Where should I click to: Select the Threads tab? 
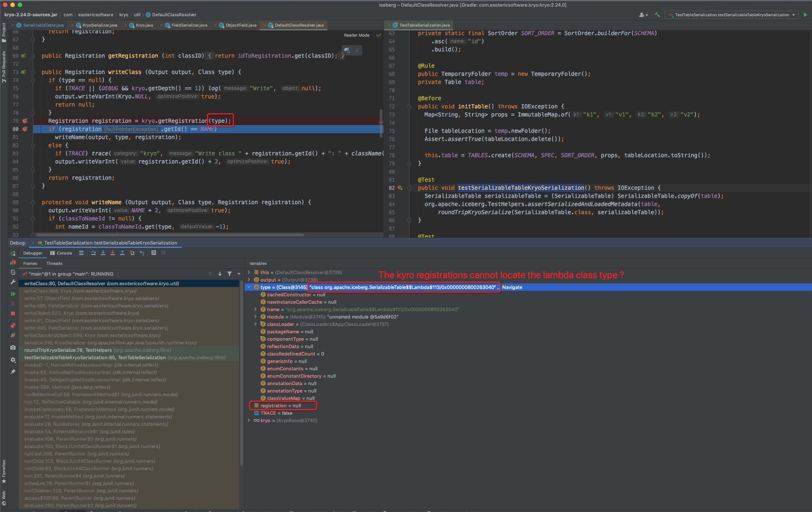click(x=54, y=264)
